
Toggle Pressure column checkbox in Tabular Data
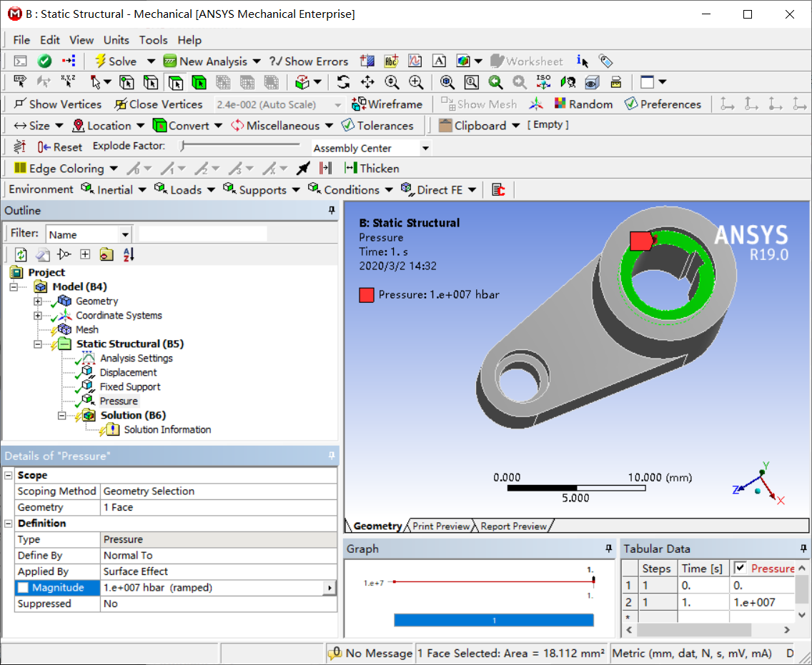(x=740, y=568)
